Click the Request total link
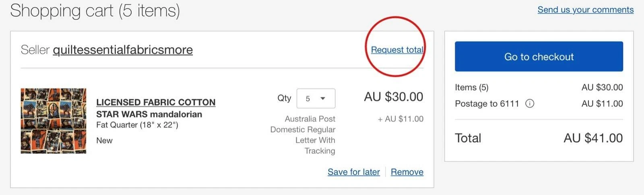 (397, 50)
